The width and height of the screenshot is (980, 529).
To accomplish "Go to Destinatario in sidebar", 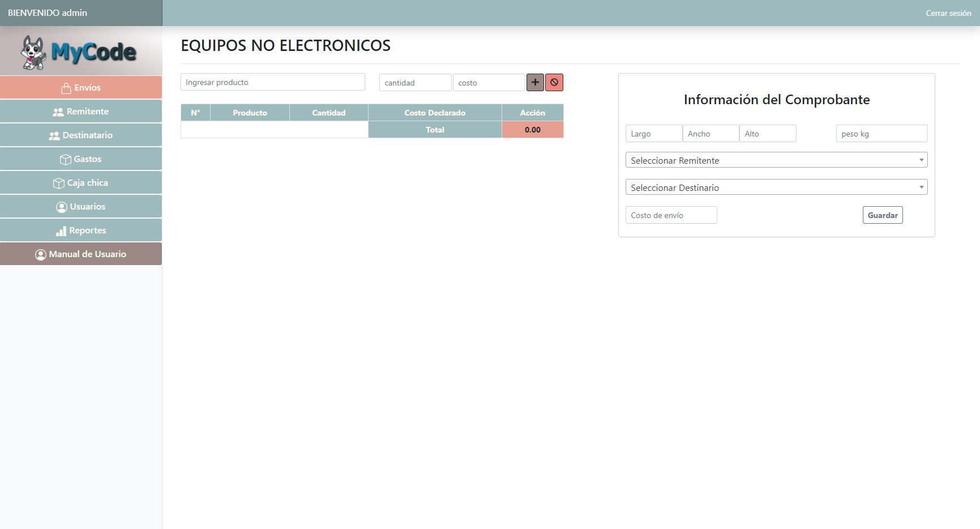I will pyautogui.click(x=81, y=135).
